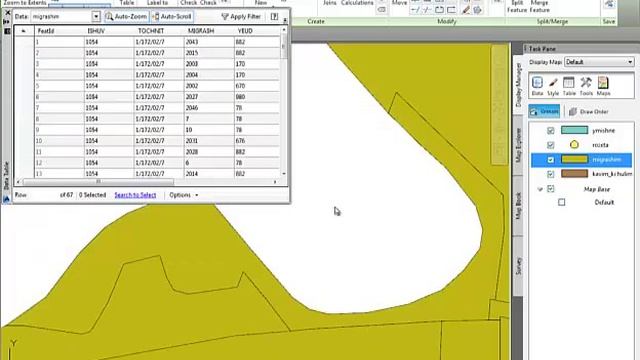Click the Apply Filter funnel button
Screen dimensions: 640x360
pos(241,16)
